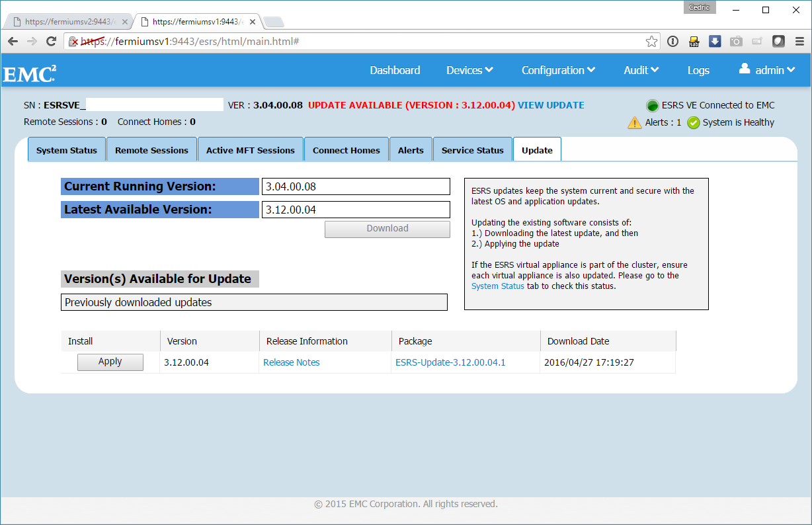This screenshot has height=525, width=812.
Task: Click the yellow alerts warning triangle icon
Action: click(x=634, y=122)
